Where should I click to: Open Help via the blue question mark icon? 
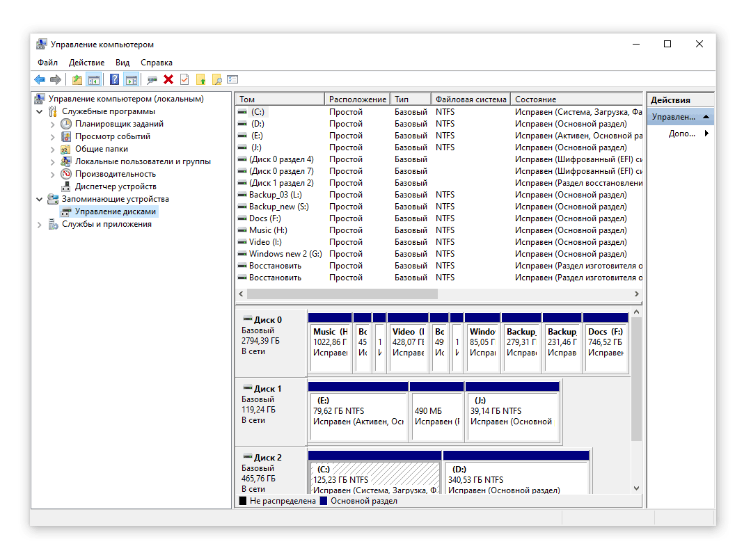(x=114, y=79)
